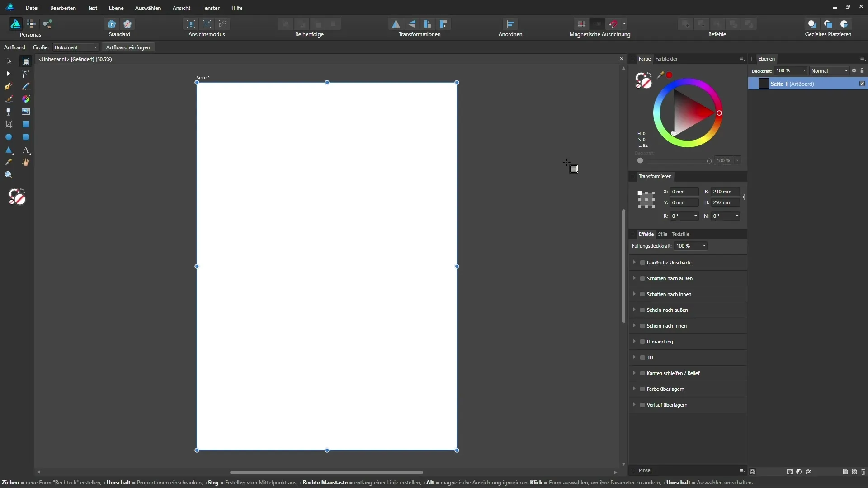Select the Transparency glass tool

[9, 112]
